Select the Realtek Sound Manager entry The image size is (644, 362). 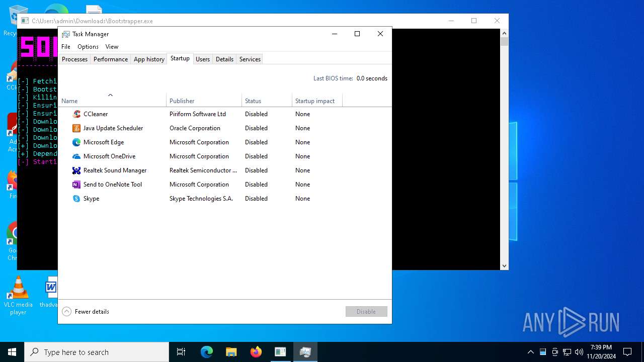click(x=115, y=170)
